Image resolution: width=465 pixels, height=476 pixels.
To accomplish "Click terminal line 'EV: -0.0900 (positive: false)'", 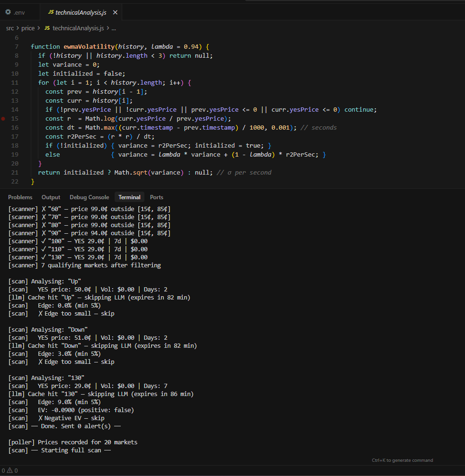I will click(x=71, y=410).
